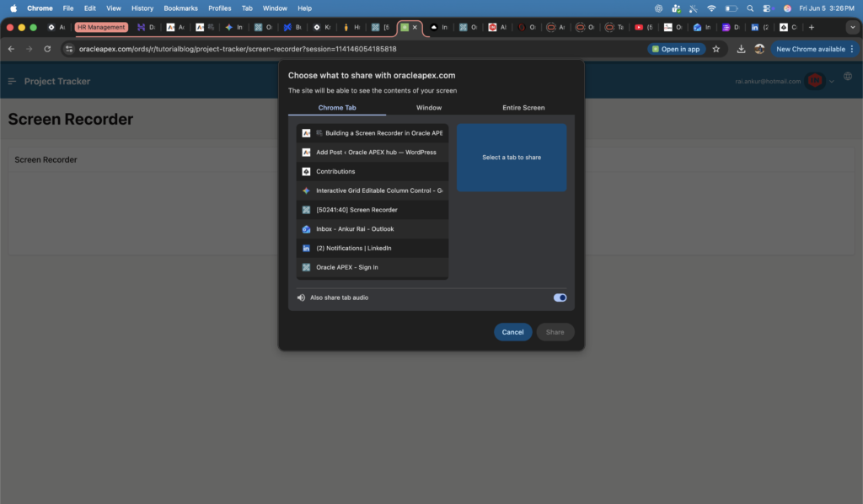Screen dimensions: 863x504
Task: Click the Wi-Fi icon in the menu bar
Action: [711, 8]
